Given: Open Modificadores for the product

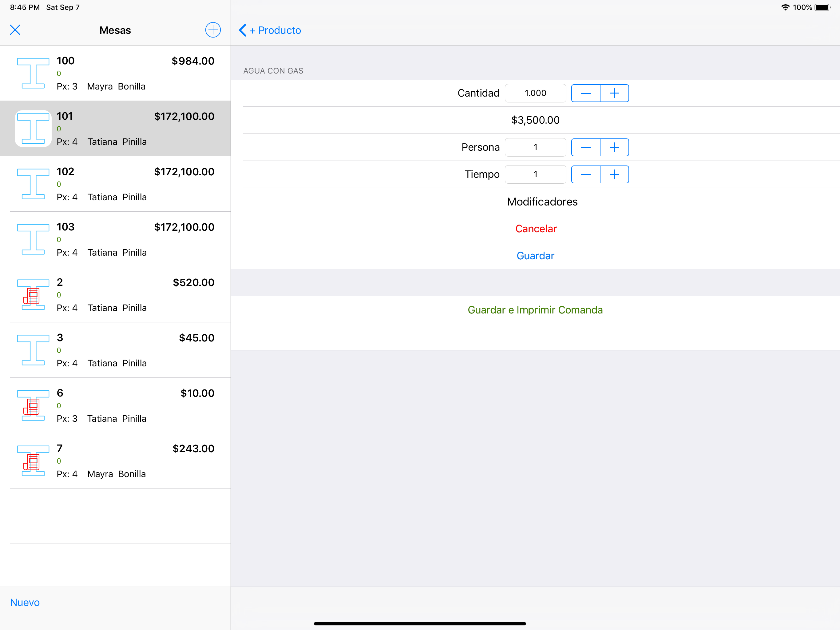Looking at the screenshot, I should [x=542, y=202].
